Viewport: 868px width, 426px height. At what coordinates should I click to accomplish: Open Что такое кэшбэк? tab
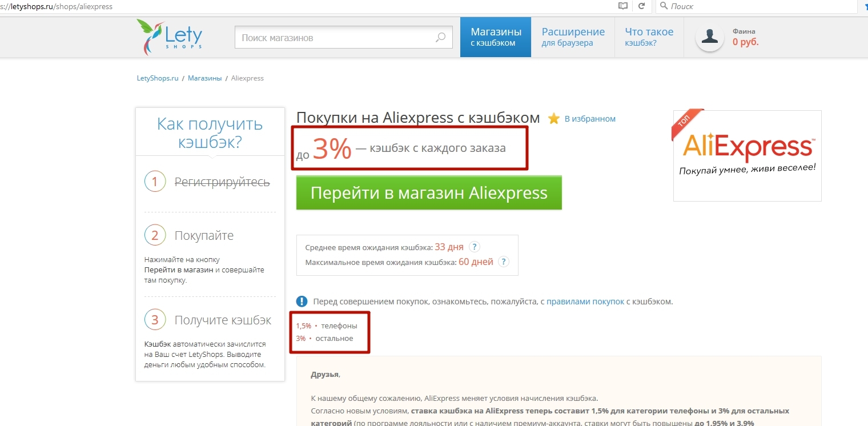coord(649,37)
